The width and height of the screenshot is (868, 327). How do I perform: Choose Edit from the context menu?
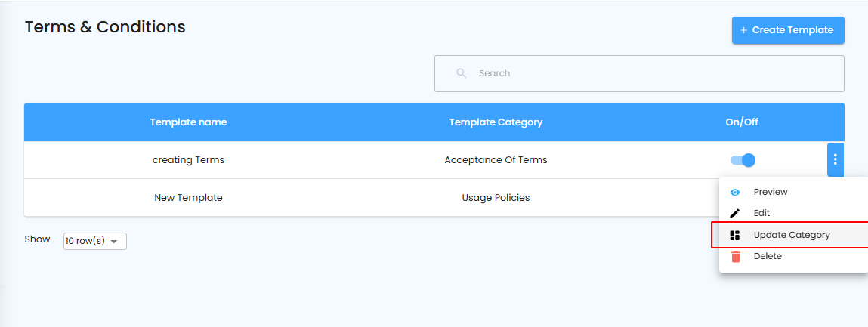pyautogui.click(x=761, y=214)
